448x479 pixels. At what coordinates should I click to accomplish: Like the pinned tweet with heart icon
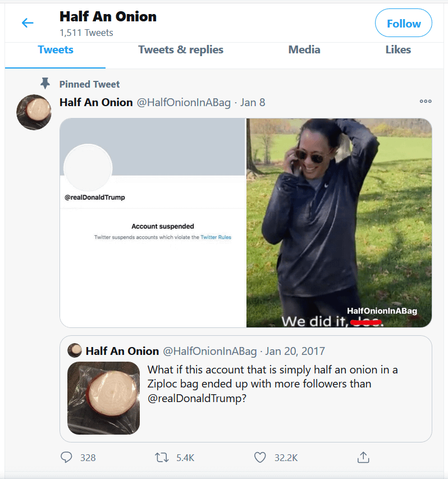click(x=260, y=458)
